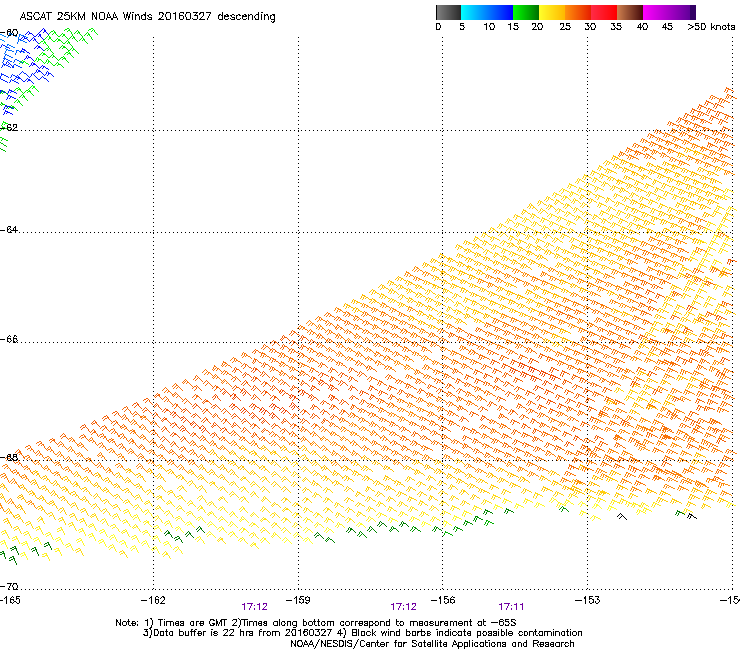This screenshot has width=740, height=650.
Task: Click the purple time stamp 17:11
Action: 511,607
